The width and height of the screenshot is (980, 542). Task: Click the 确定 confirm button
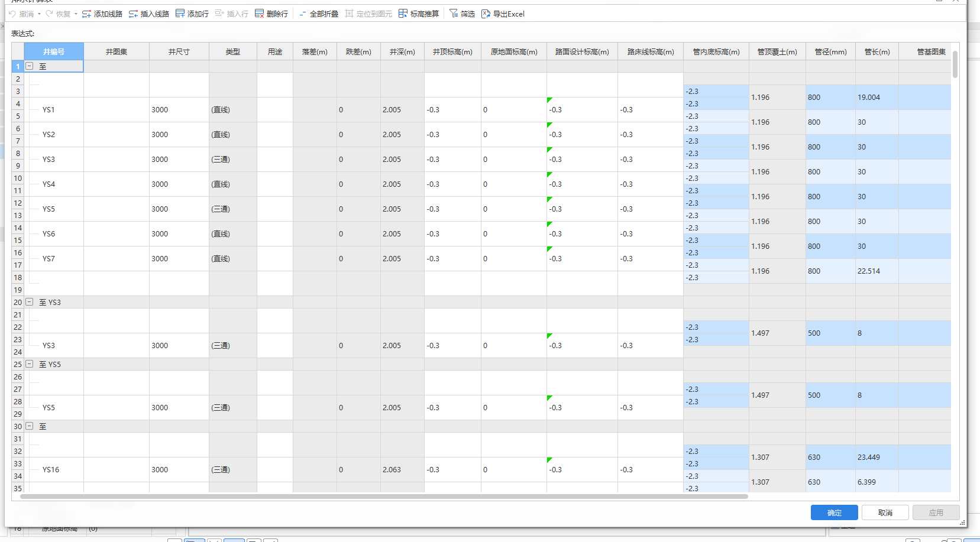click(x=835, y=512)
